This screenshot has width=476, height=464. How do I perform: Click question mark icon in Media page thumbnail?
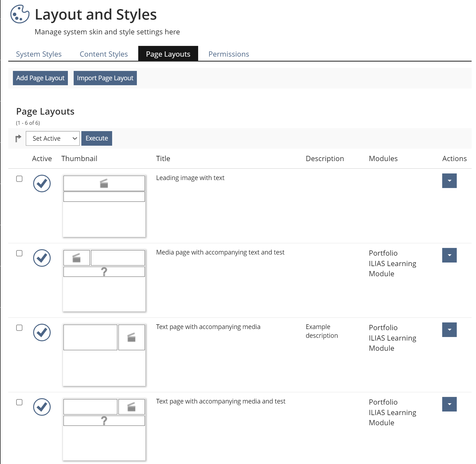104,272
